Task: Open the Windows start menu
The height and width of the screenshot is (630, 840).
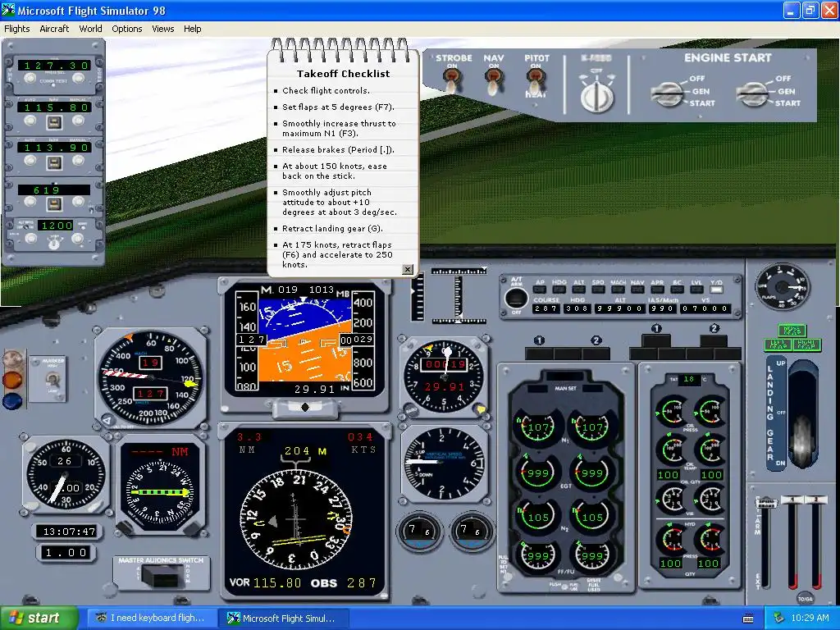Action: [x=39, y=619]
